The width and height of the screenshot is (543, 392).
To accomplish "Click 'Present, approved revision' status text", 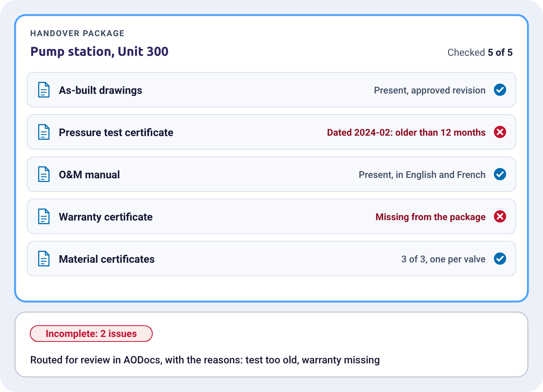I will [x=429, y=90].
